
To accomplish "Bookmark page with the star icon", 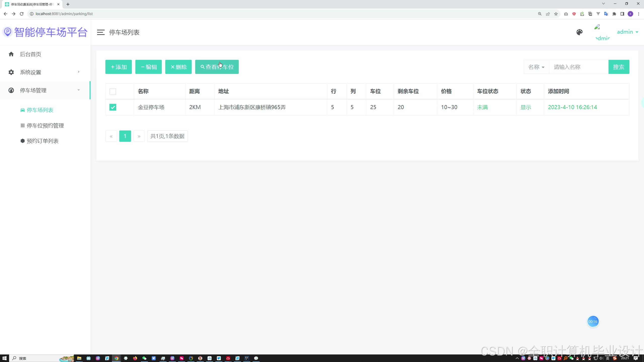I will 556,14.
